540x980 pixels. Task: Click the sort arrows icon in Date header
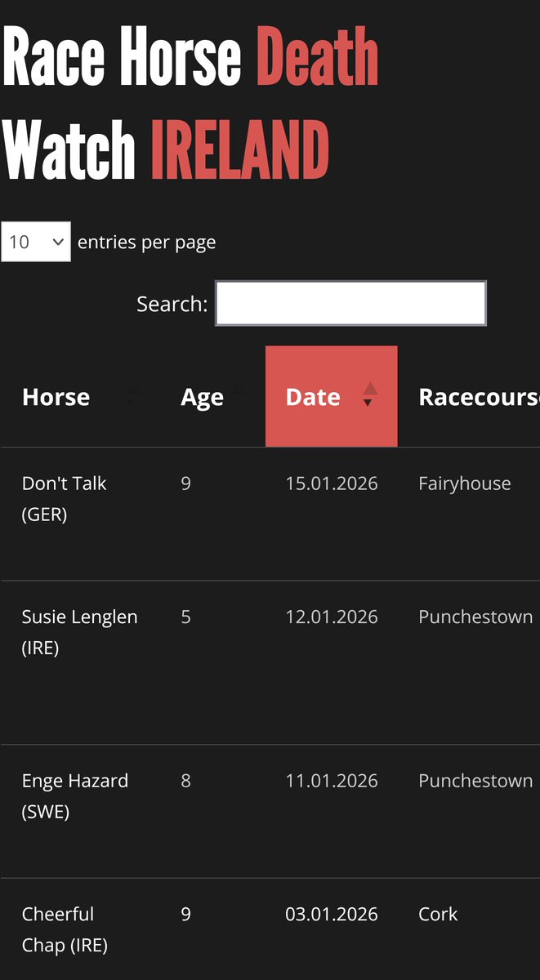pyautogui.click(x=370, y=395)
